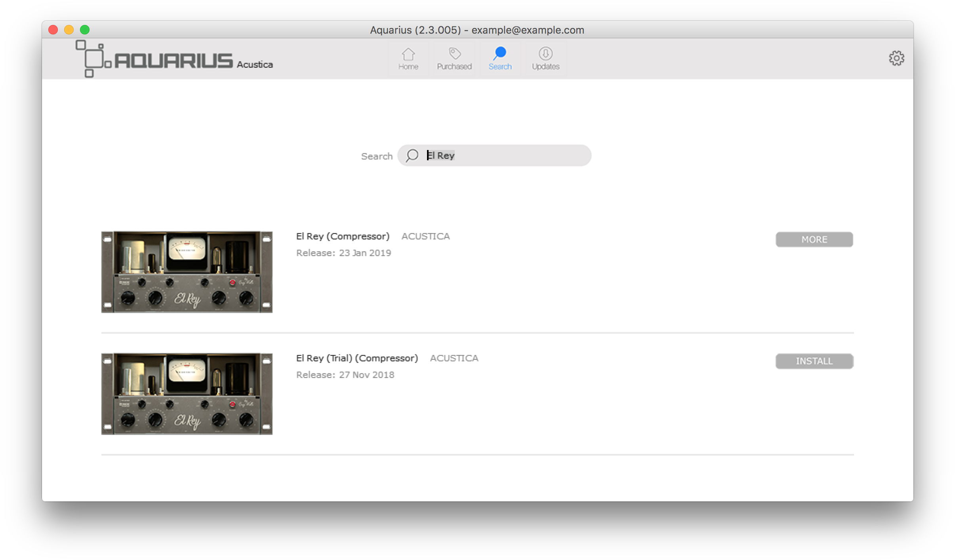The width and height of the screenshot is (955, 560).
Task: Open the Updates tab
Action: [545, 59]
